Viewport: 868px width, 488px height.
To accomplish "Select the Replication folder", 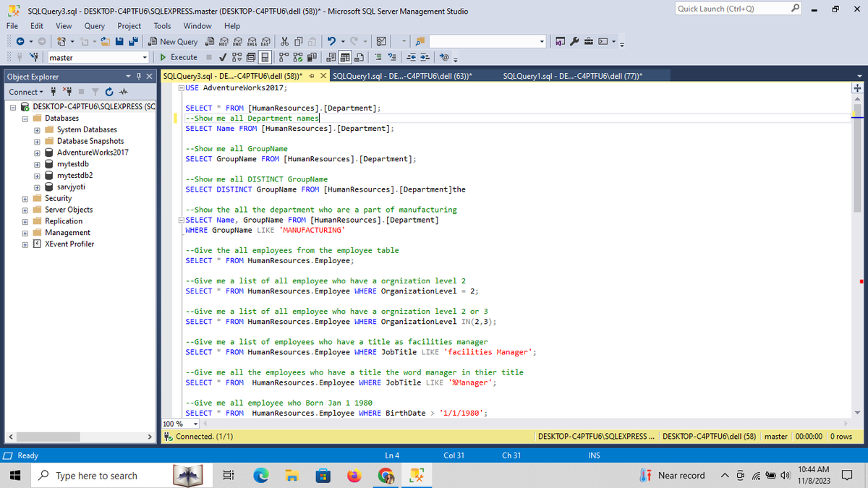I will [64, 221].
